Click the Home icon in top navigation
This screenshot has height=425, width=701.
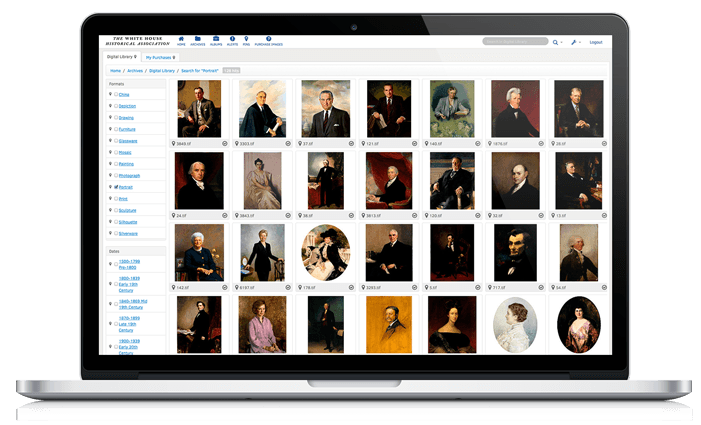tap(181, 40)
